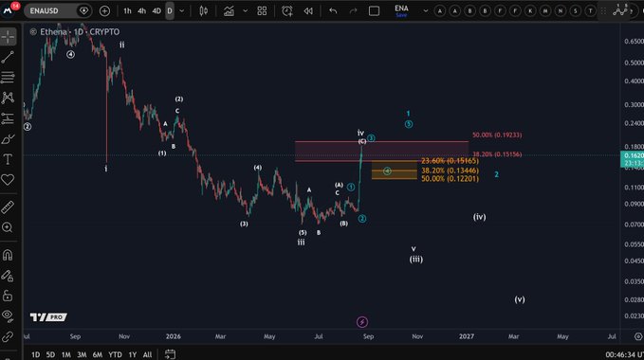Click the chain link icon in the left toolbar
The image size is (644, 360).
point(8,336)
